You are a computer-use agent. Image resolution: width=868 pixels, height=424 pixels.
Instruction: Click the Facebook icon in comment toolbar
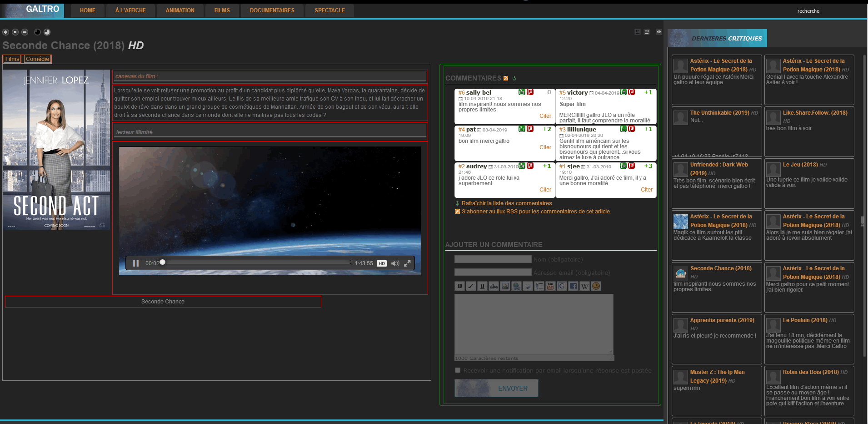[573, 286]
